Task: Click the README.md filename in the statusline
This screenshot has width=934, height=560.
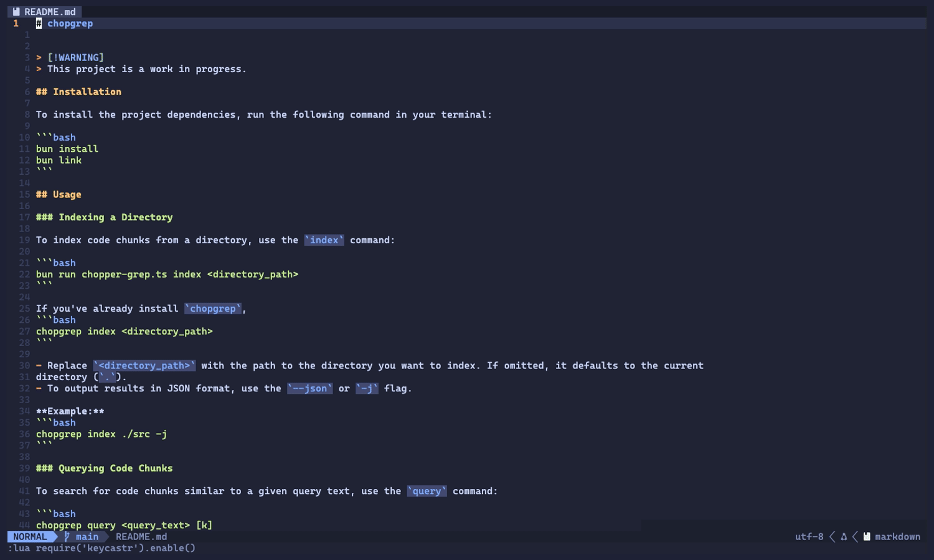Action: point(141,536)
